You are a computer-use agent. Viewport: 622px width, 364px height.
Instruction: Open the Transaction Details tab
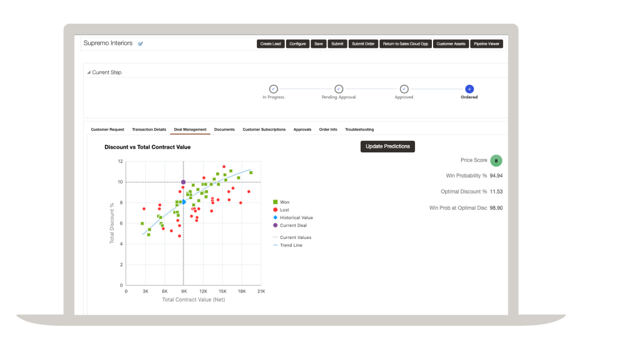tap(149, 129)
